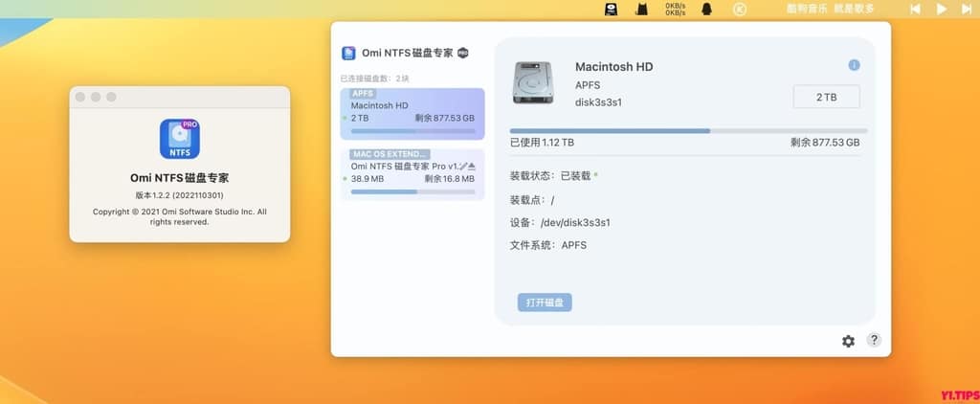Close the About window

tap(80, 97)
